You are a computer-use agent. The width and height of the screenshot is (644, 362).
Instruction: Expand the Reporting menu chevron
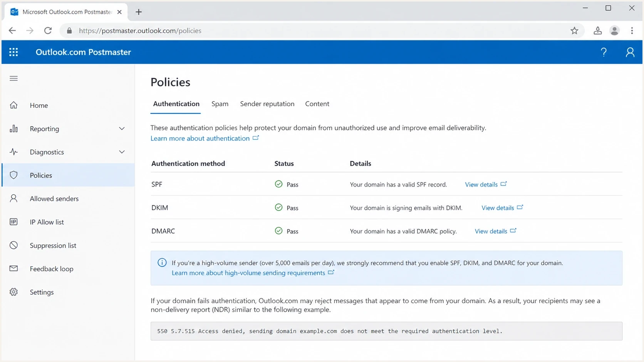pos(122,129)
